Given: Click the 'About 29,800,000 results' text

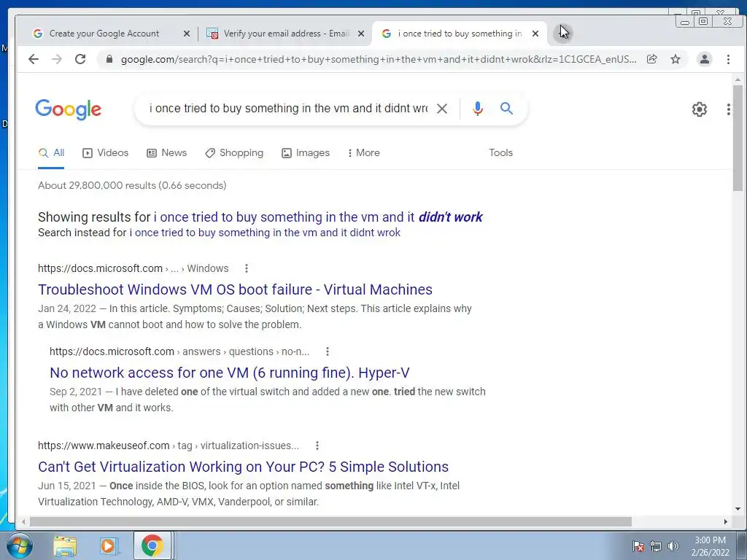Looking at the screenshot, I should (132, 186).
